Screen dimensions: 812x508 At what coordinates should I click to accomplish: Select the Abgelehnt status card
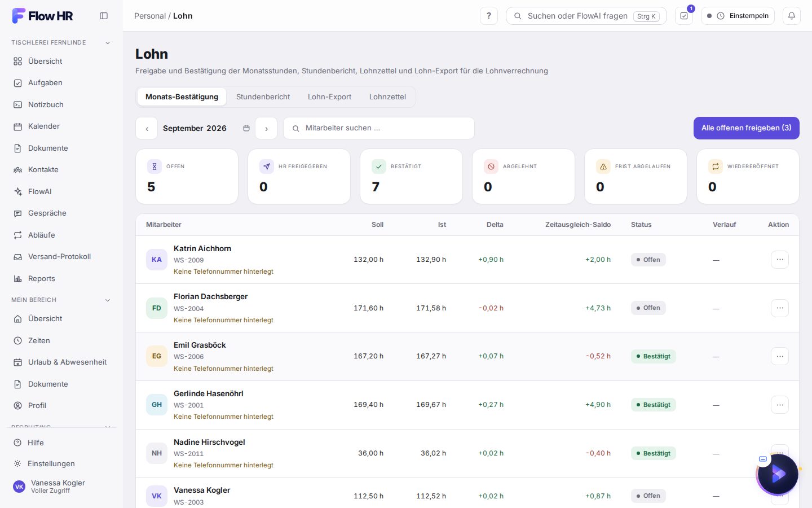coord(523,177)
